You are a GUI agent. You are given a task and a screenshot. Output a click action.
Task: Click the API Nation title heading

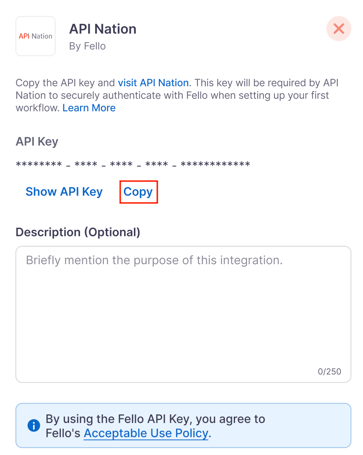click(103, 29)
